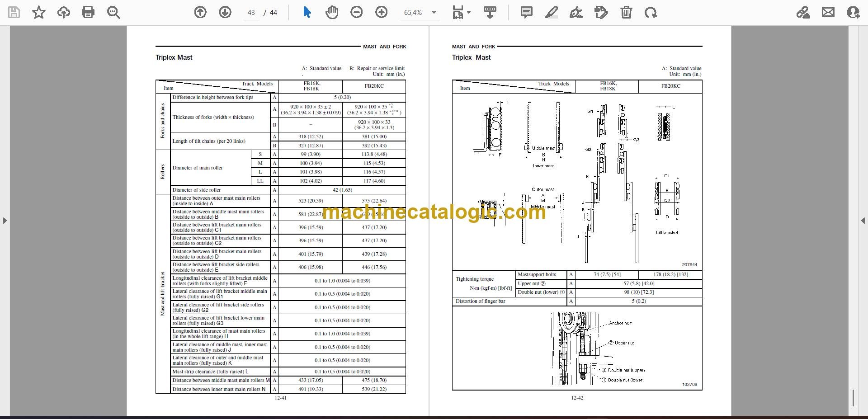This screenshot has width=868, height=419.
Task: Click the "Lift bracket" diagram label
Action: click(667, 233)
